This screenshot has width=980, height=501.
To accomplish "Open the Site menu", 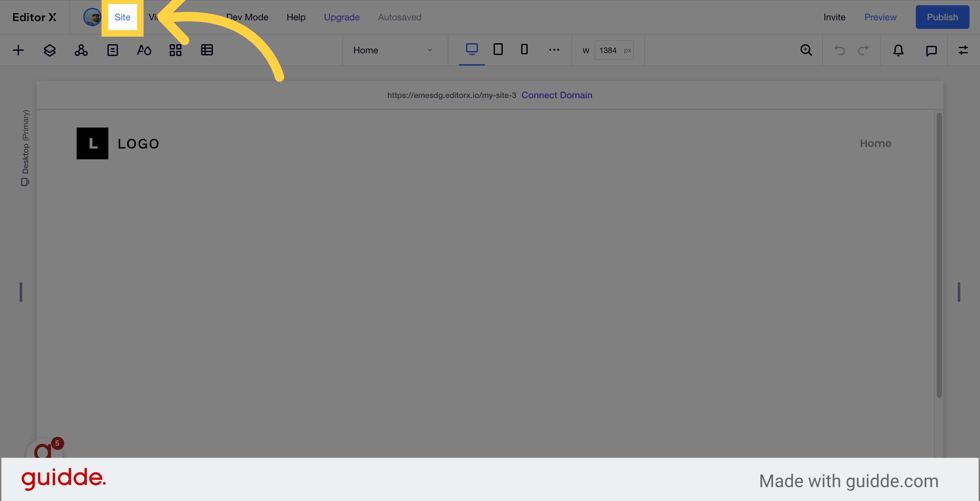I will click(122, 17).
